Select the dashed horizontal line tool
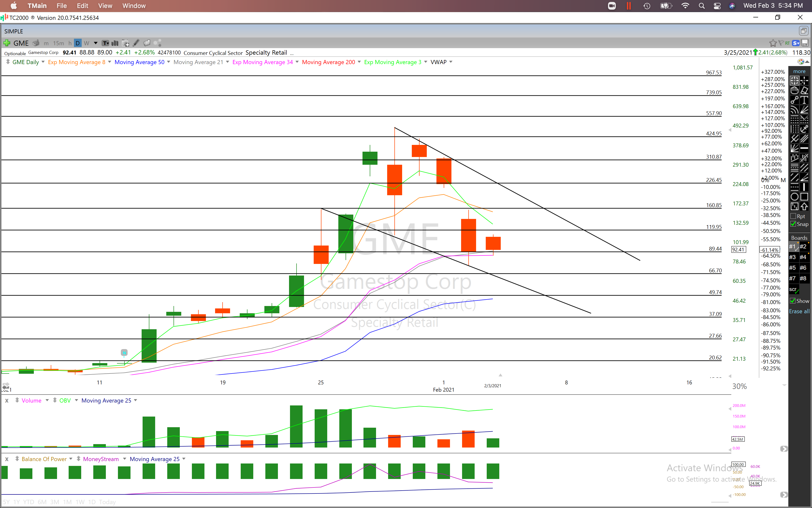 pyautogui.click(x=794, y=187)
